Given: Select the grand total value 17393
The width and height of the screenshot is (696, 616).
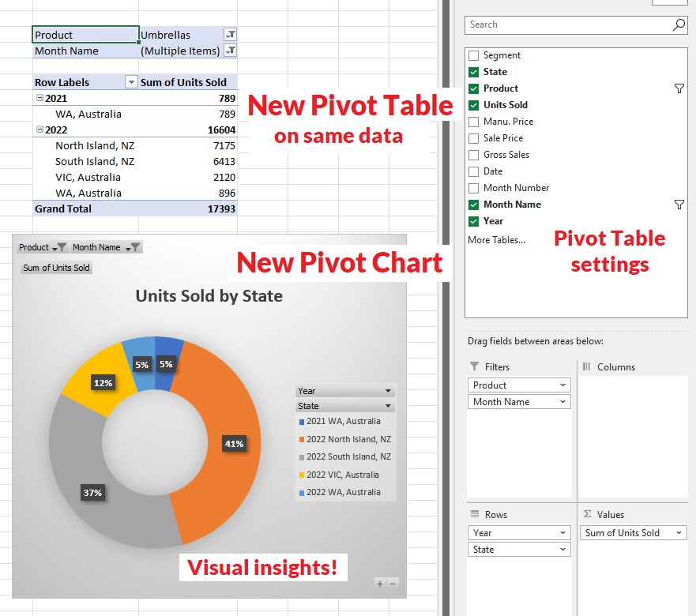Looking at the screenshot, I should (188, 208).
